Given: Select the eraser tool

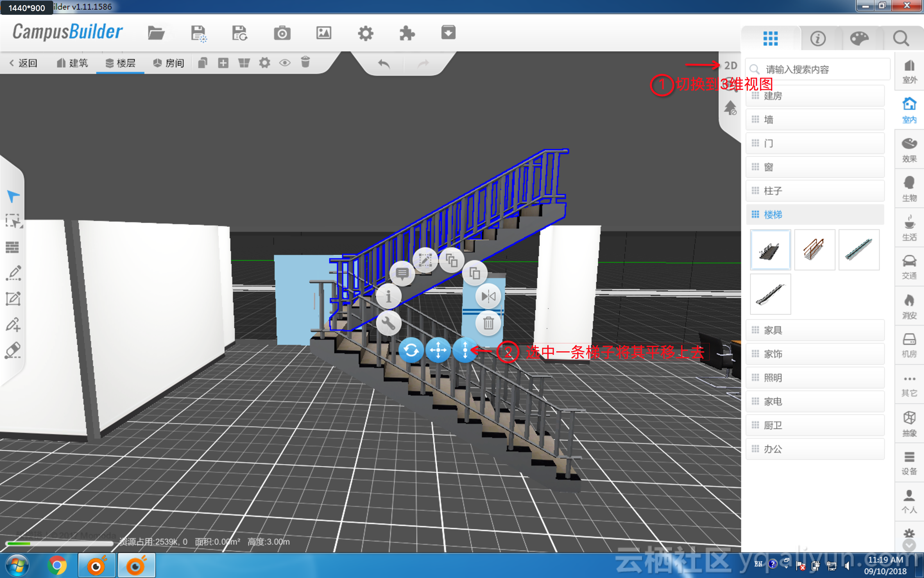Looking at the screenshot, I should tap(13, 350).
